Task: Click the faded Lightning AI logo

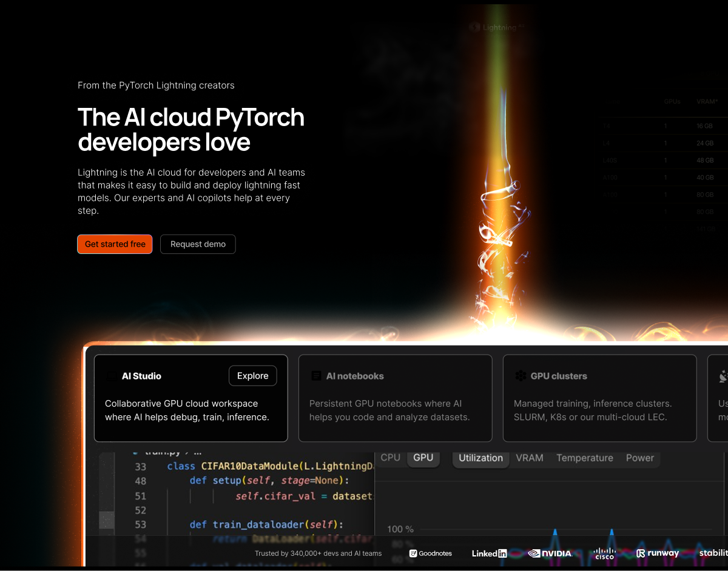Action: (x=496, y=27)
